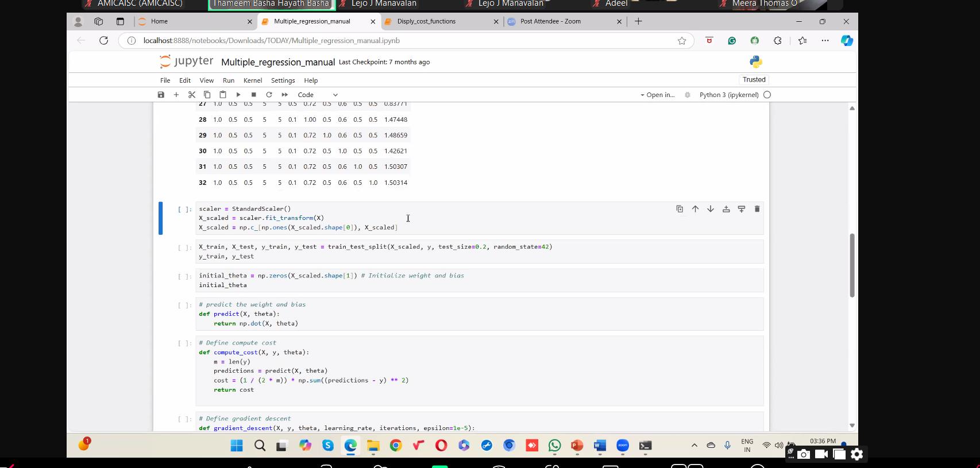
Task: Open the Help menu
Action: tap(311, 80)
